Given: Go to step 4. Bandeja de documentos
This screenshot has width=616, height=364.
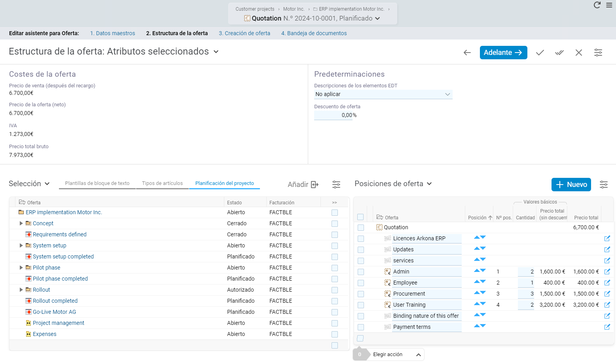Looking at the screenshot, I should point(314,33).
